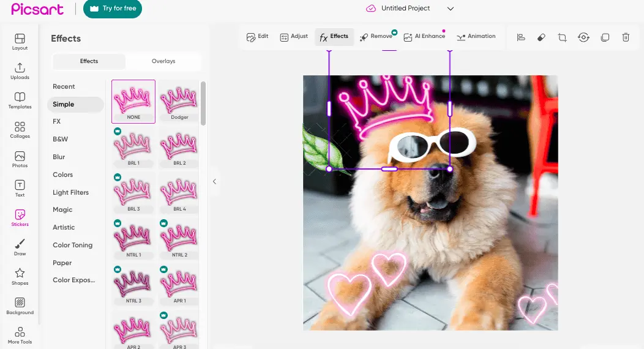This screenshot has width=644, height=349.
Task: Click the effects list scrollbar
Action: coord(203,103)
